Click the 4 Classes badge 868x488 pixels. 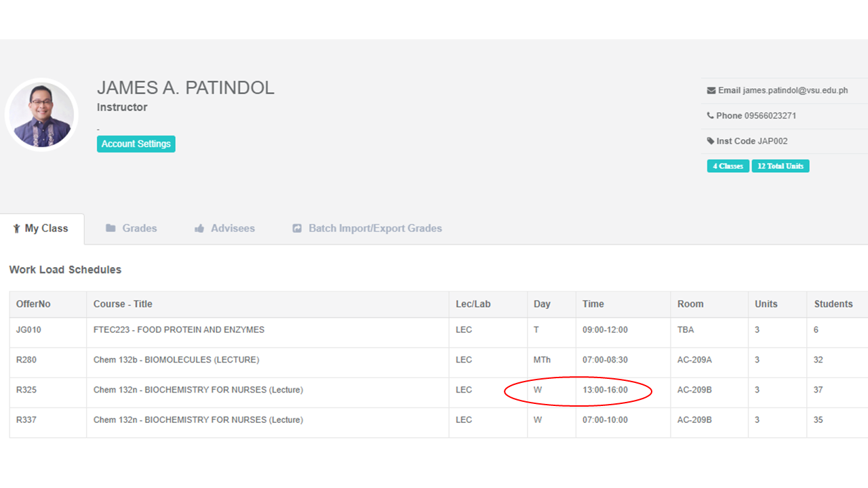coord(728,166)
